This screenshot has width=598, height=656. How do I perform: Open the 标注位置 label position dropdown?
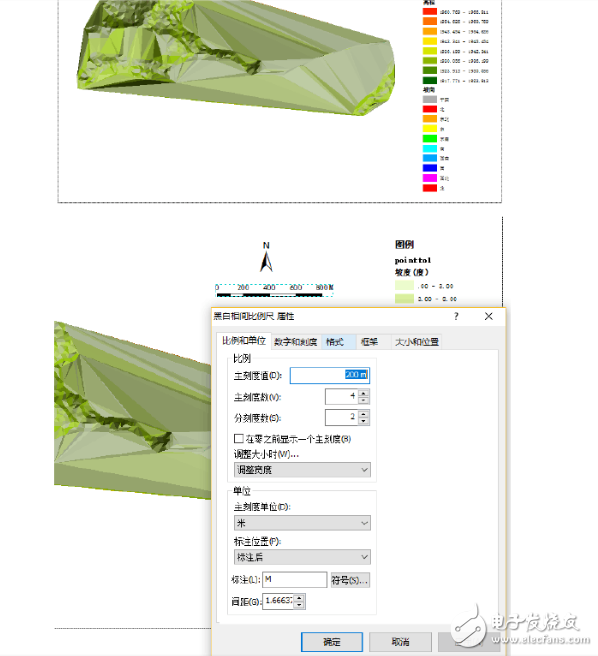click(x=302, y=557)
